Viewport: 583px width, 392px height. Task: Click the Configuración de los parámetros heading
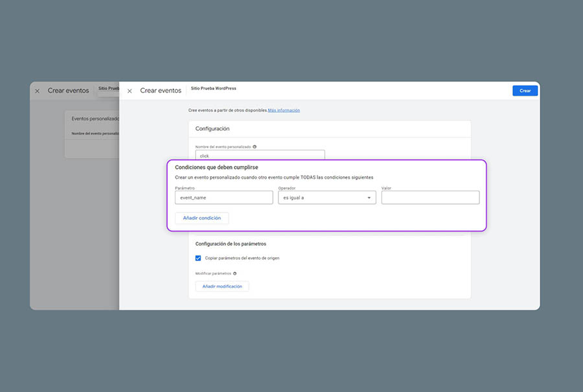231,244
